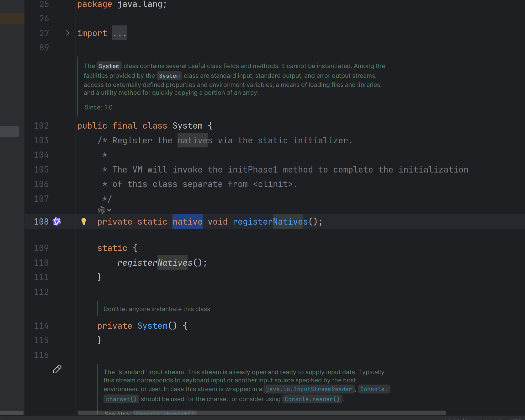Click the charset() link in the rendered doc
The width and height of the screenshot is (525, 420).
(x=121, y=399)
